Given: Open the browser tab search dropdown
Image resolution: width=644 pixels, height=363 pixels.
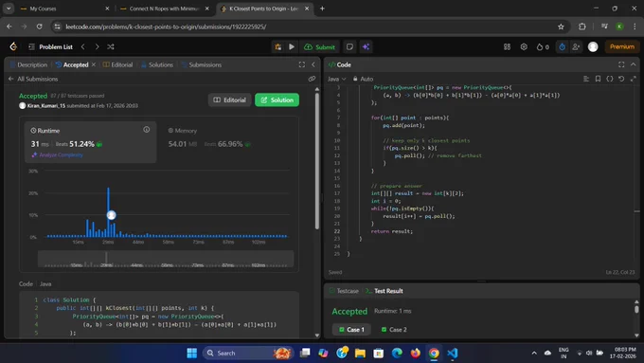Looking at the screenshot, I should (x=9, y=9).
